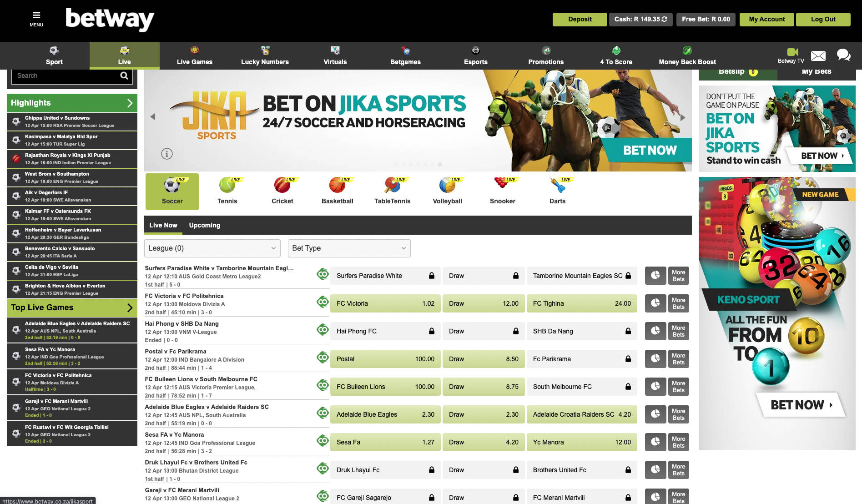This screenshot has width=862, height=504.
Task: Select Sesa Fa odds 1.27
Action: point(385,442)
